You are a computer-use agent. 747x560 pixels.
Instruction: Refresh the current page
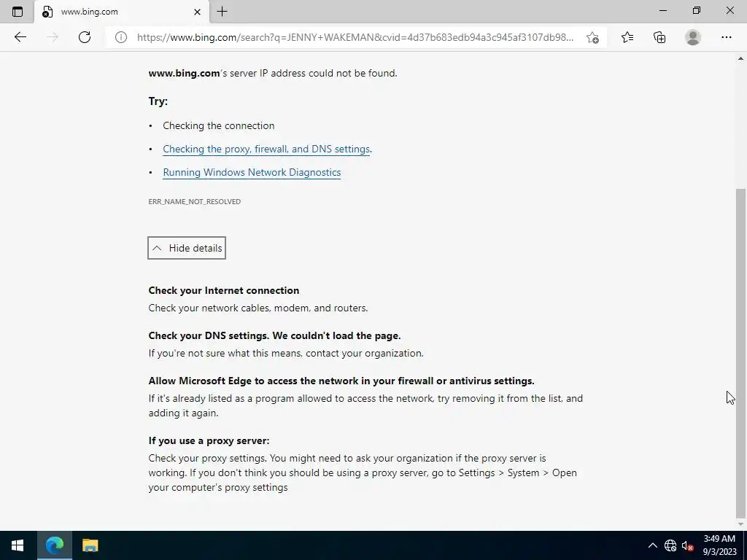pos(85,37)
